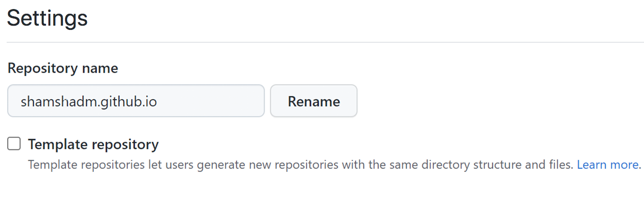Open the Learn more link

point(608,165)
